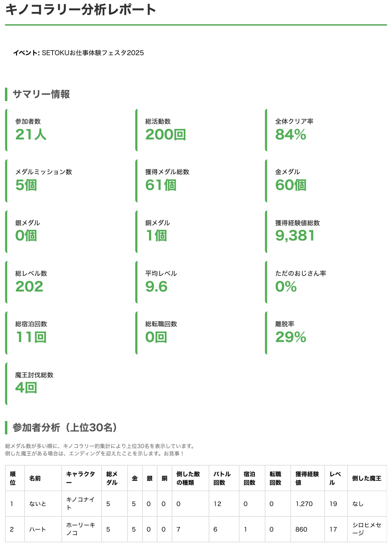Click the 倒した魔王 column header
This screenshot has height=547, width=392.
[x=366, y=478]
